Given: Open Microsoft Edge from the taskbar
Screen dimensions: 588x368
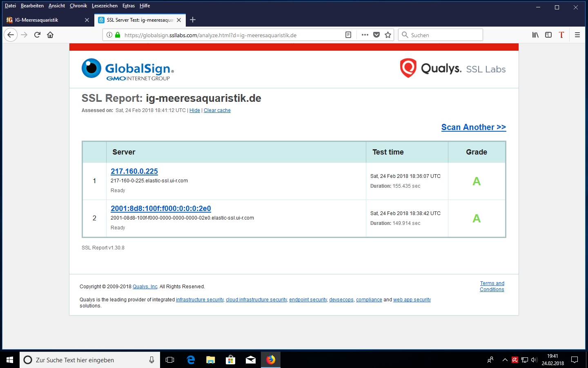Looking at the screenshot, I should pyautogui.click(x=191, y=360).
